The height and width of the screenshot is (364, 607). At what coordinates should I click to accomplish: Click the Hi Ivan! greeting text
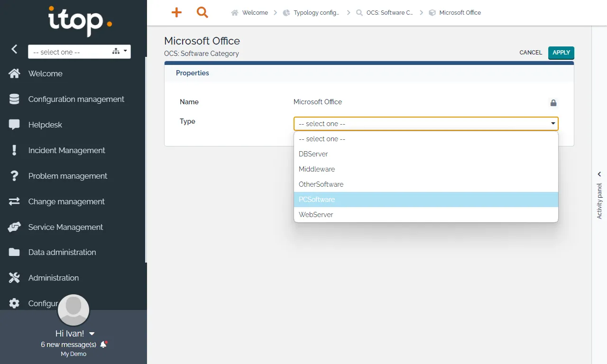pos(70,334)
